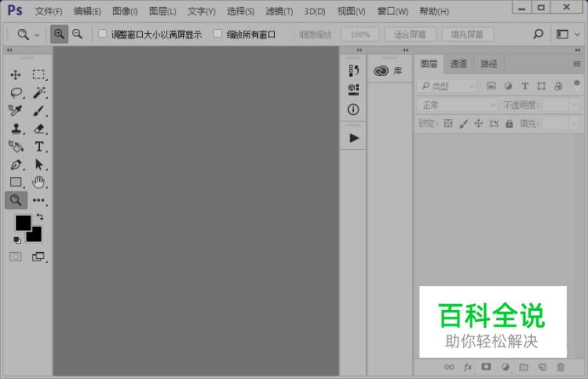The width and height of the screenshot is (588, 379).
Task: Toggle Quick Mask mode
Action: (x=15, y=256)
